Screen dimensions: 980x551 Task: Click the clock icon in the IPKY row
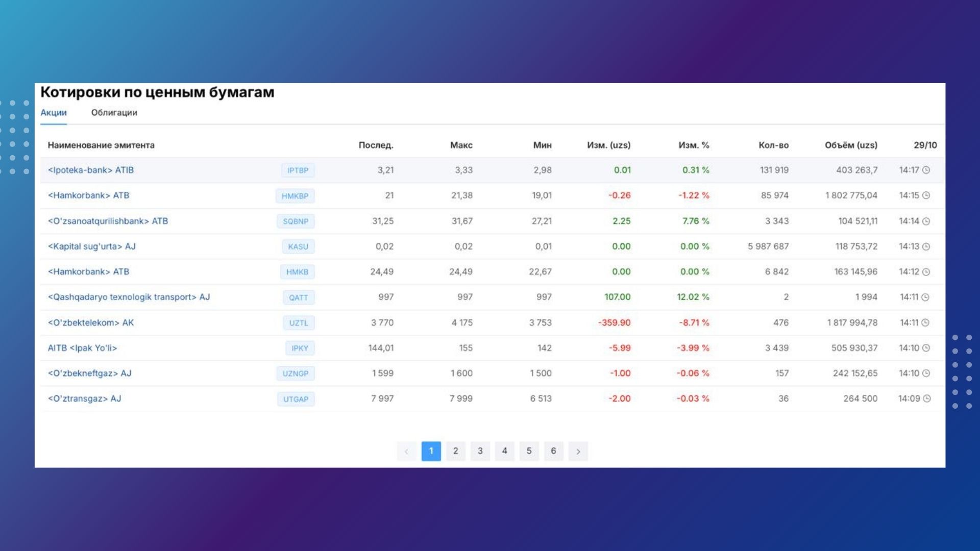(926, 348)
